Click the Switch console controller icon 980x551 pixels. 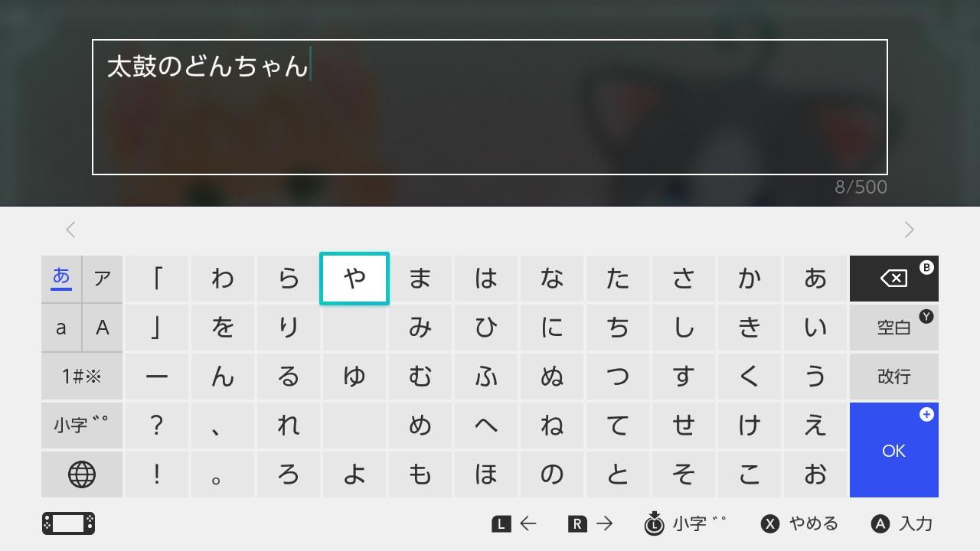tap(69, 523)
